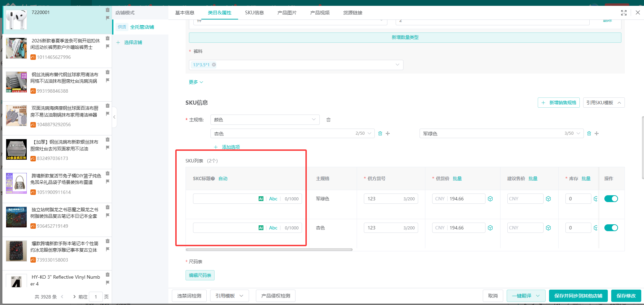Delete product 739330158003 with its trash icon

coord(108,241)
